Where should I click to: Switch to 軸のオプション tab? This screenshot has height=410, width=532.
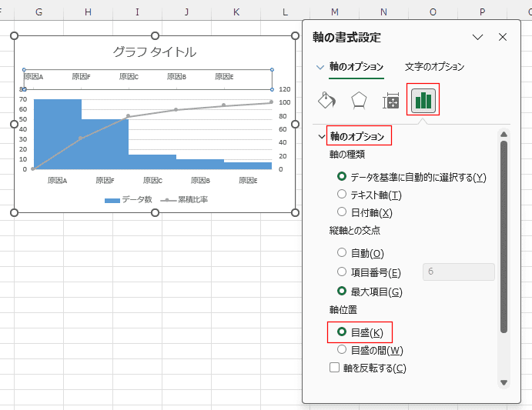[x=356, y=66]
